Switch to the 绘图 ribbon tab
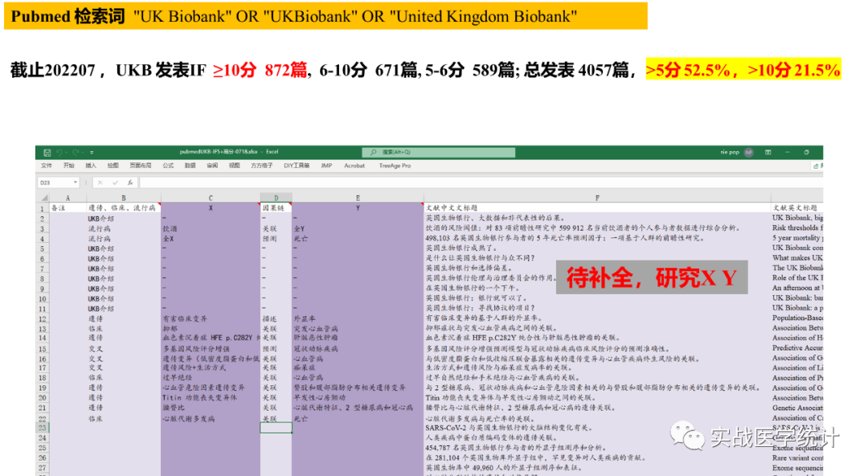Image resolution: width=868 pixels, height=476 pixels. tap(113, 166)
